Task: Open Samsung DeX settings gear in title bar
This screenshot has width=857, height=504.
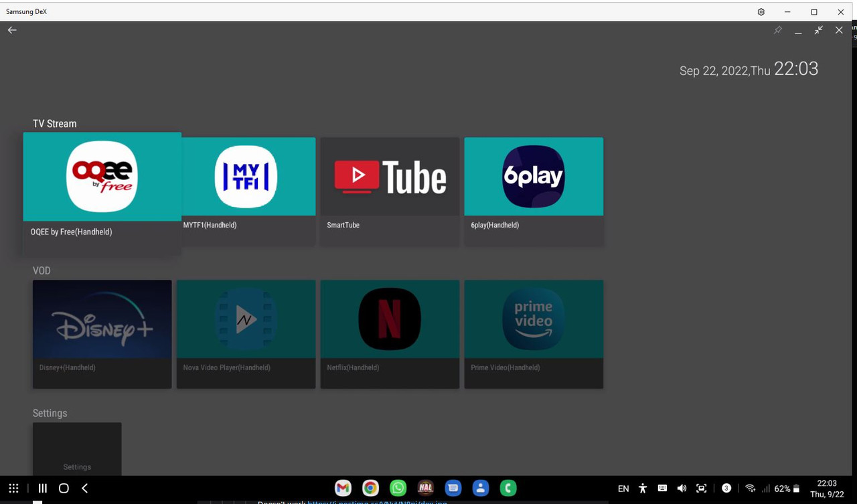Action: coord(761,12)
